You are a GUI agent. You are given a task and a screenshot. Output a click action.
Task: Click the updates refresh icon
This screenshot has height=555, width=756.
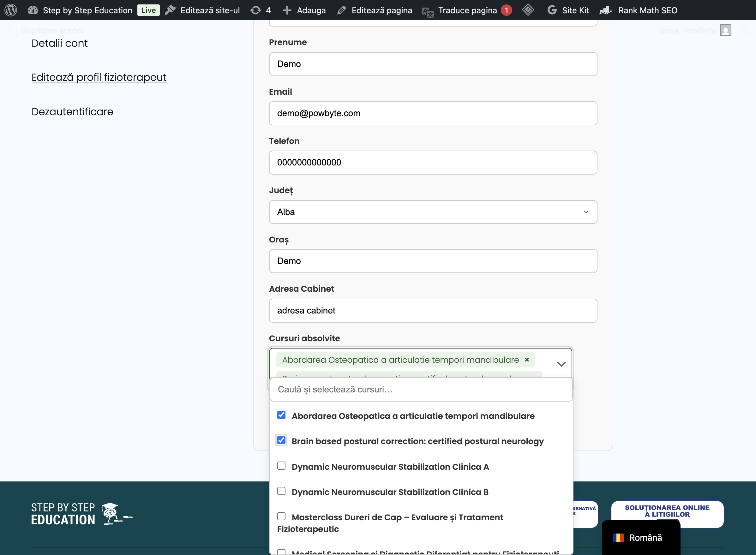point(255,10)
